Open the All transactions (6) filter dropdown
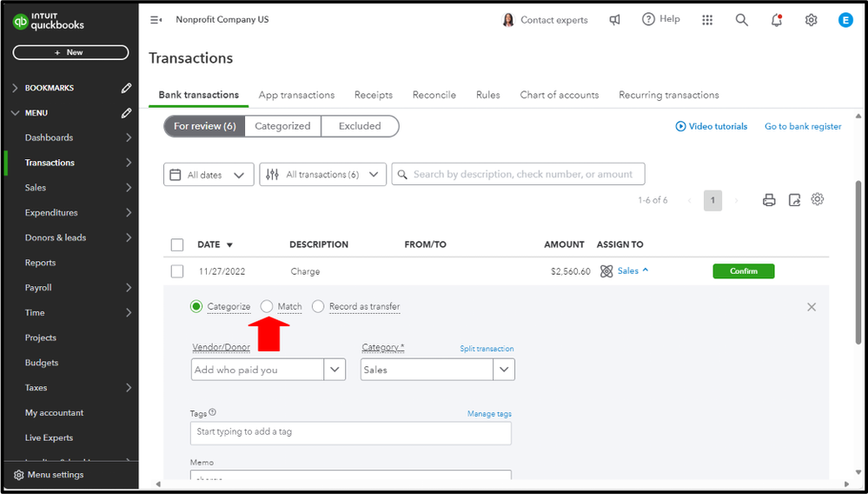This screenshot has width=868, height=494. [x=322, y=175]
